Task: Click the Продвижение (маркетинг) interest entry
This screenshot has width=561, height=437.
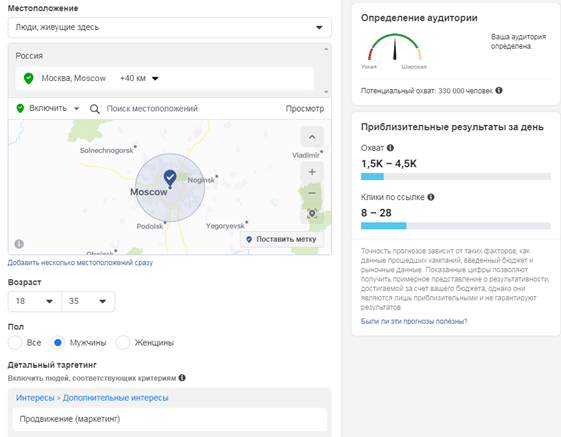Action: 170,419
